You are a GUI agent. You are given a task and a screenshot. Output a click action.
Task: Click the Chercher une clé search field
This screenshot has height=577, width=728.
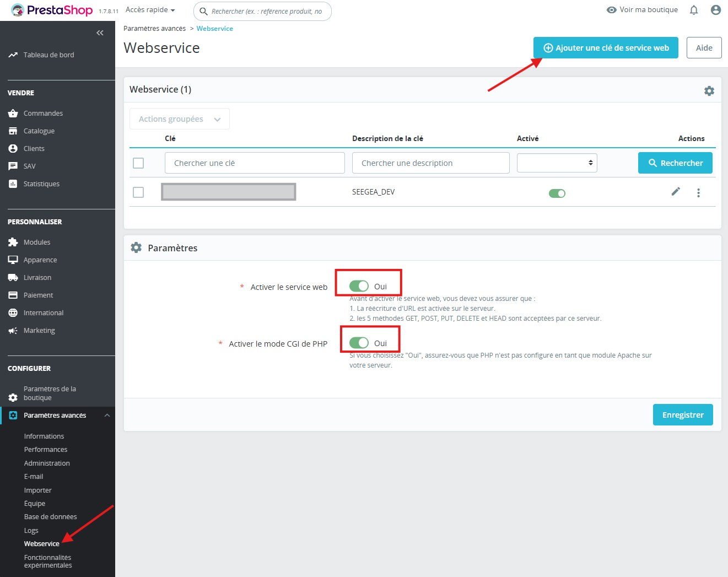coord(255,163)
